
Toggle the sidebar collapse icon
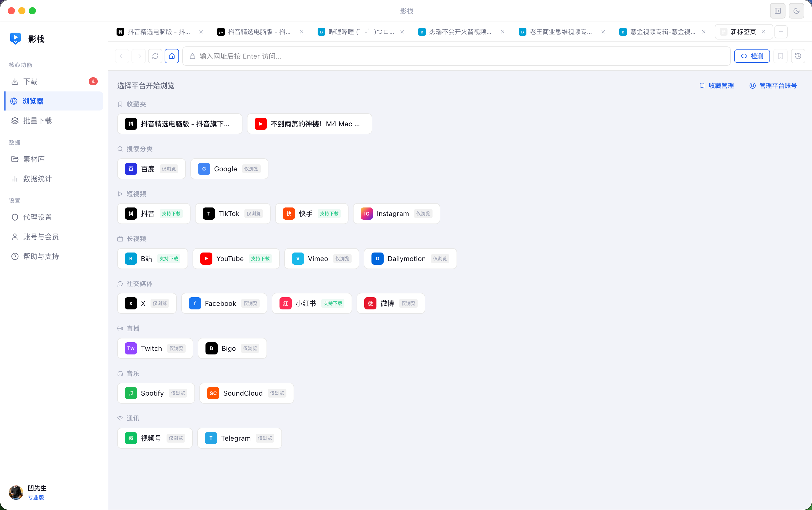pyautogui.click(x=777, y=11)
